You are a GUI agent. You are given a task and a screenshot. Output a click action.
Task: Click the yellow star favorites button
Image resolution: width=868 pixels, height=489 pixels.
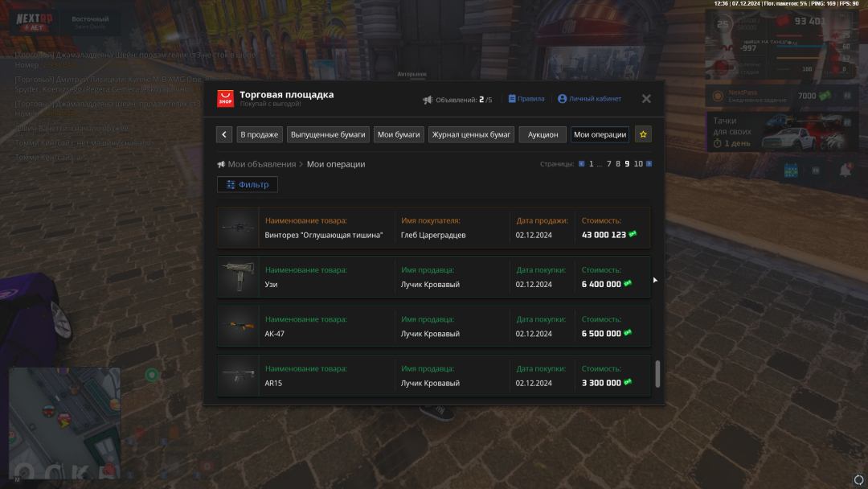643,134
